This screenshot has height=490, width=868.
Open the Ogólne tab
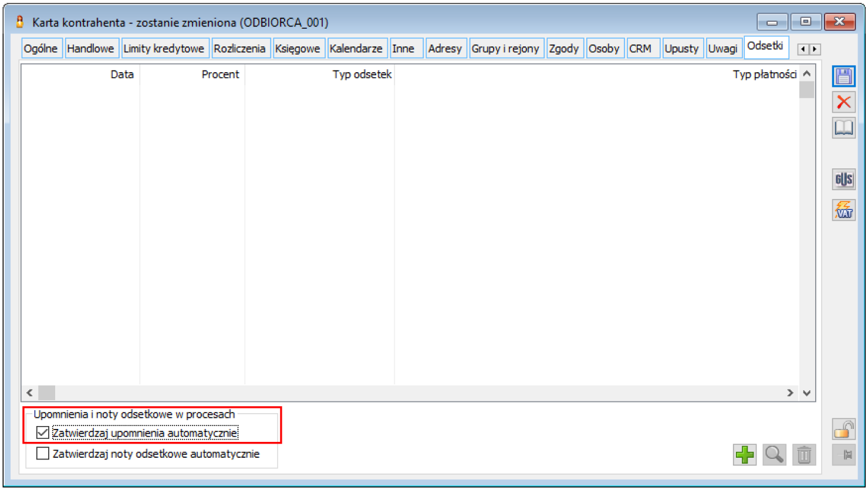pos(41,49)
